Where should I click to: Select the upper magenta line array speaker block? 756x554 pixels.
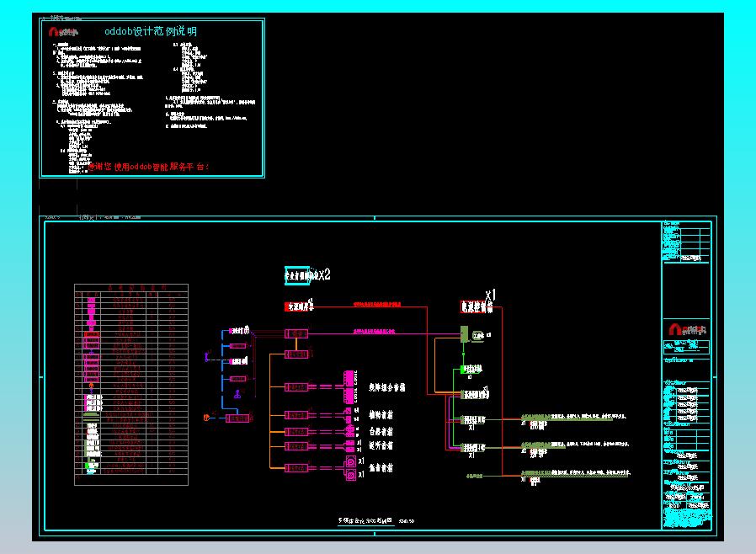point(349,379)
